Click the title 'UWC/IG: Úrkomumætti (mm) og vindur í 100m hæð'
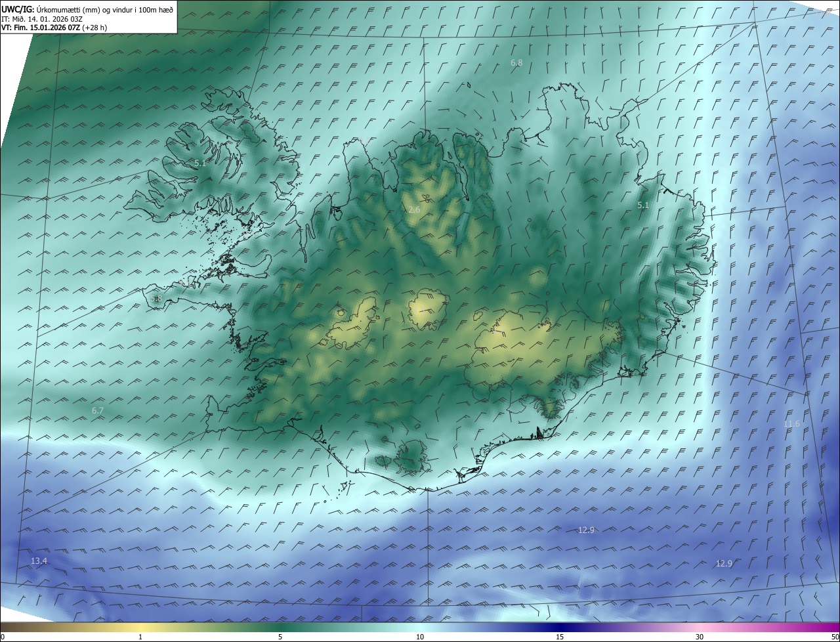Image resolution: width=840 pixels, height=642 pixels. click(87, 9)
